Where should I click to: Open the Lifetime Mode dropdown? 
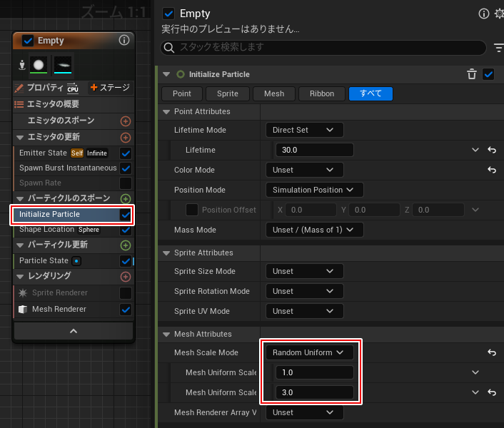[x=304, y=130]
